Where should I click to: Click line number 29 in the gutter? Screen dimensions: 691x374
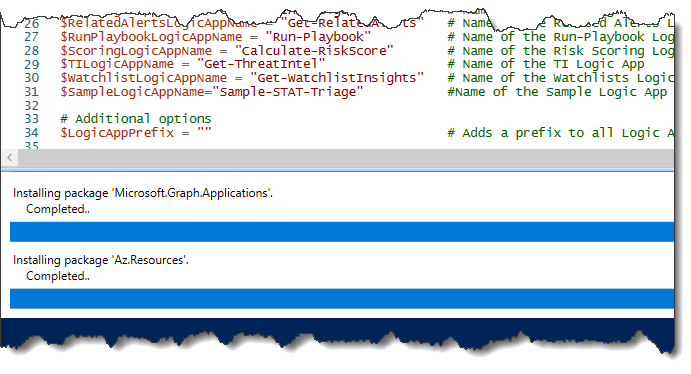pos(31,64)
